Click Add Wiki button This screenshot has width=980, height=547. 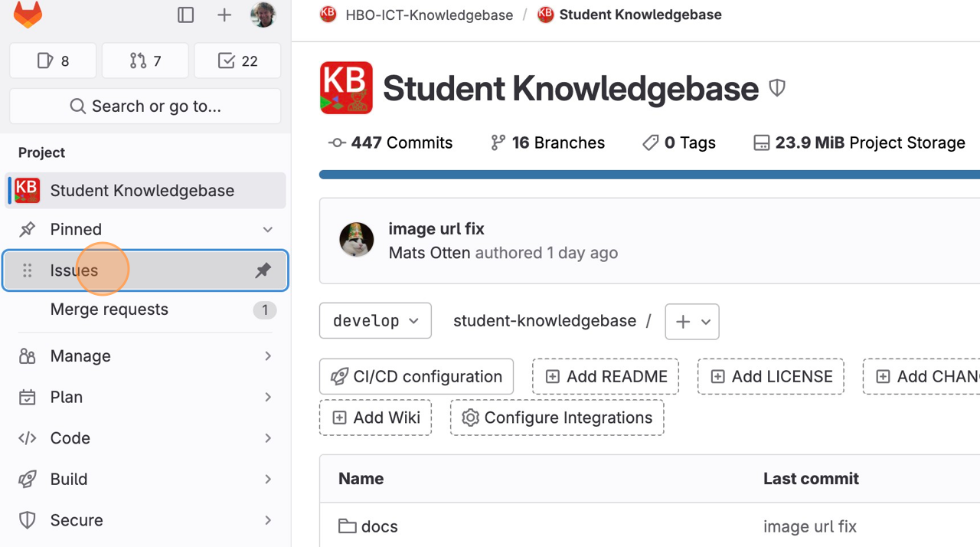click(x=375, y=418)
